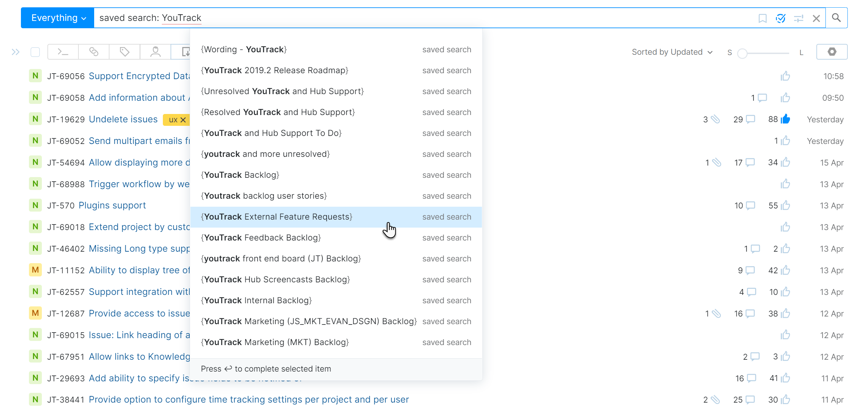
Task: Open the Undelete issues issue link
Action: pos(123,119)
